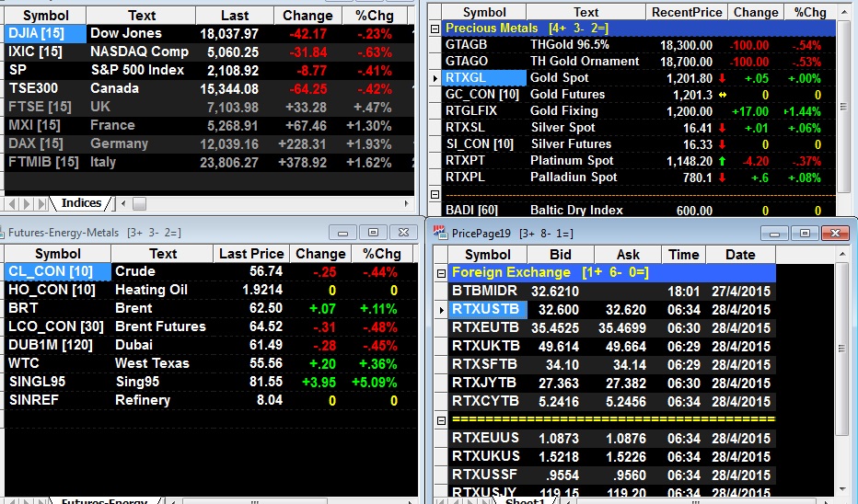
Task: Select the FTMIB [15] Italy row
Action: tap(209, 163)
